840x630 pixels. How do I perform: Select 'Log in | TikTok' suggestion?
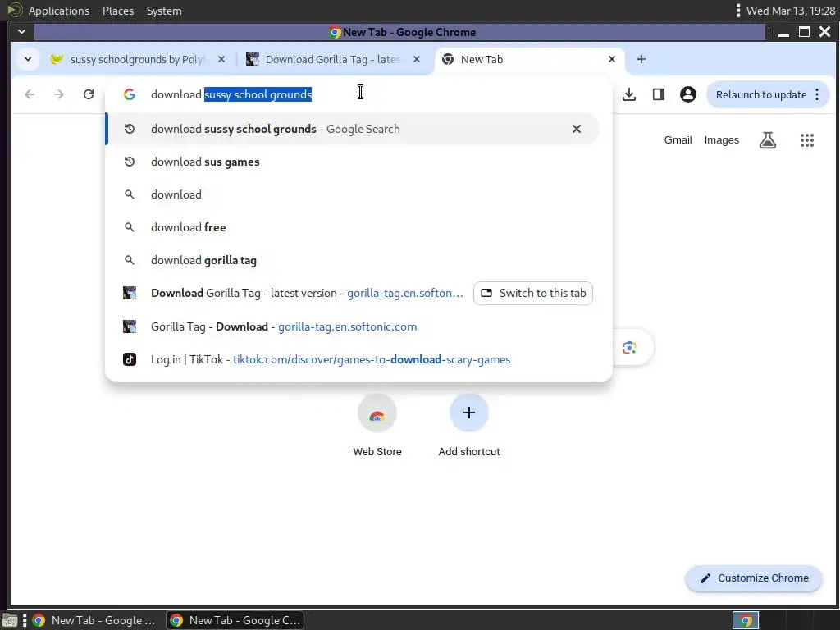pos(353,359)
